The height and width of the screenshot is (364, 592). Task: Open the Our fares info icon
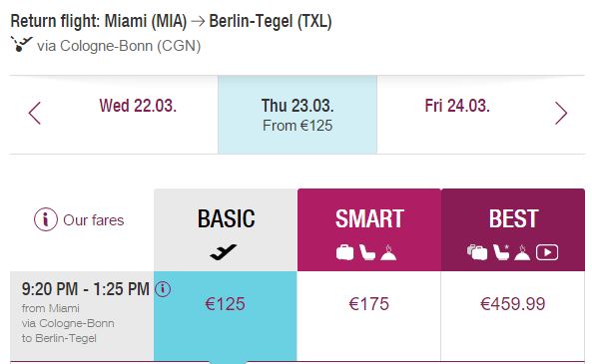(46, 219)
